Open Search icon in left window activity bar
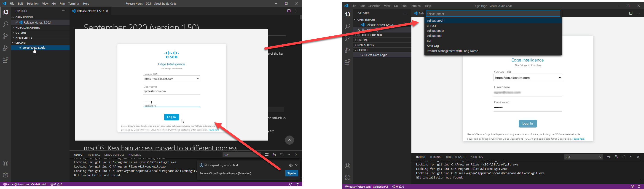 pyautogui.click(x=5, y=24)
